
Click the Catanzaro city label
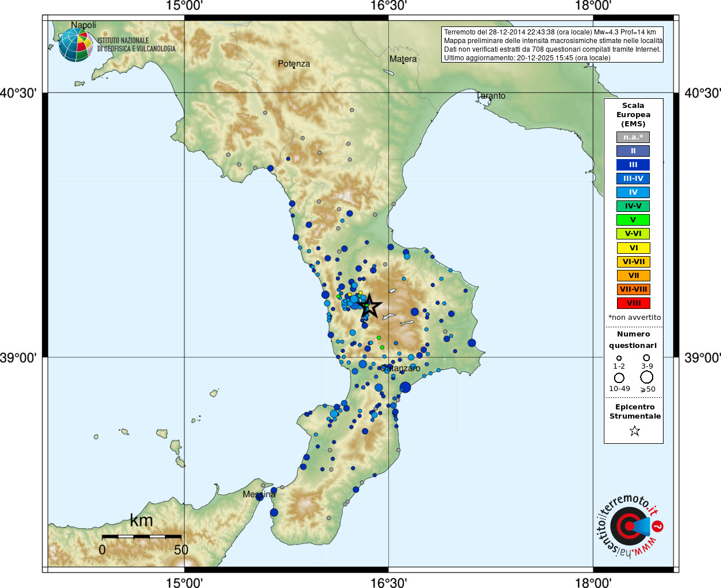400,368
